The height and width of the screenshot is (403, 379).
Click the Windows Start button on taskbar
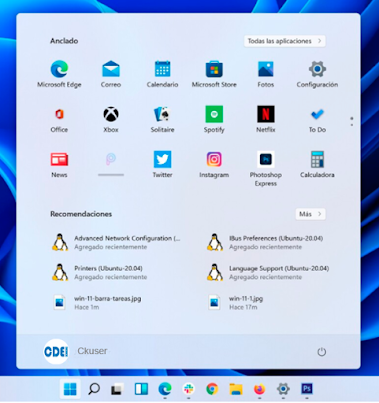[70, 389]
